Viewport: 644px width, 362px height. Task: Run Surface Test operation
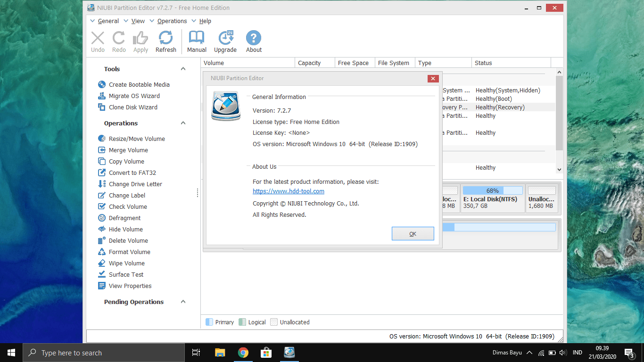pos(126,274)
